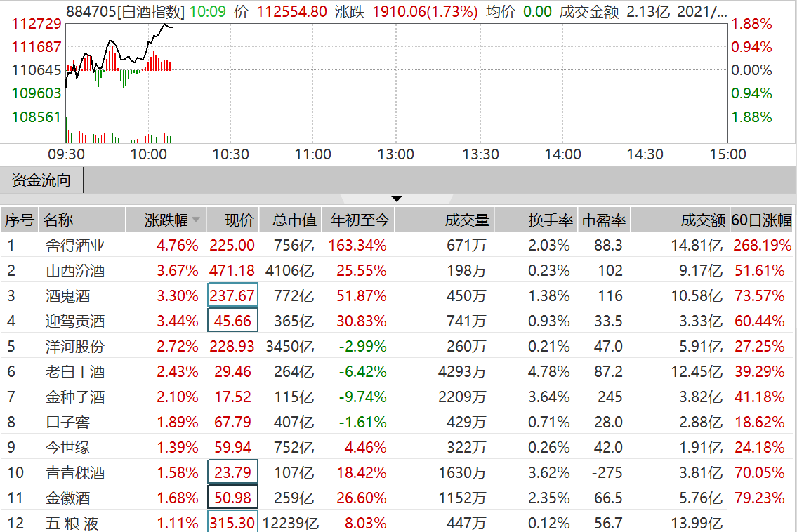Image resolution: width=797 pixels, height=532 pixels.
Task: Open the 资金流向 tab
Action: (x=41, y=180)
